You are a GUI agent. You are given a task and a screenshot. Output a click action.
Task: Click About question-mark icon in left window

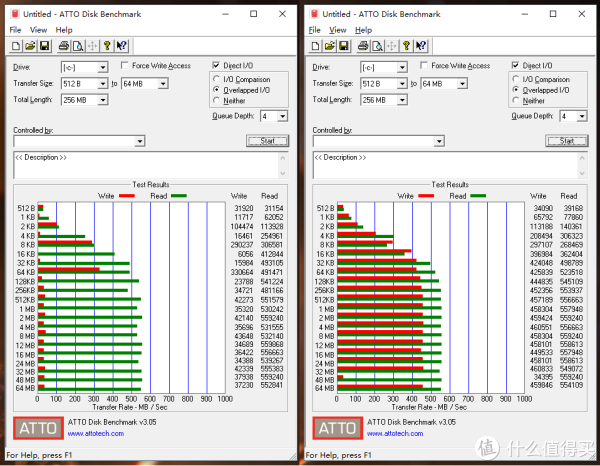click(107, 46)
